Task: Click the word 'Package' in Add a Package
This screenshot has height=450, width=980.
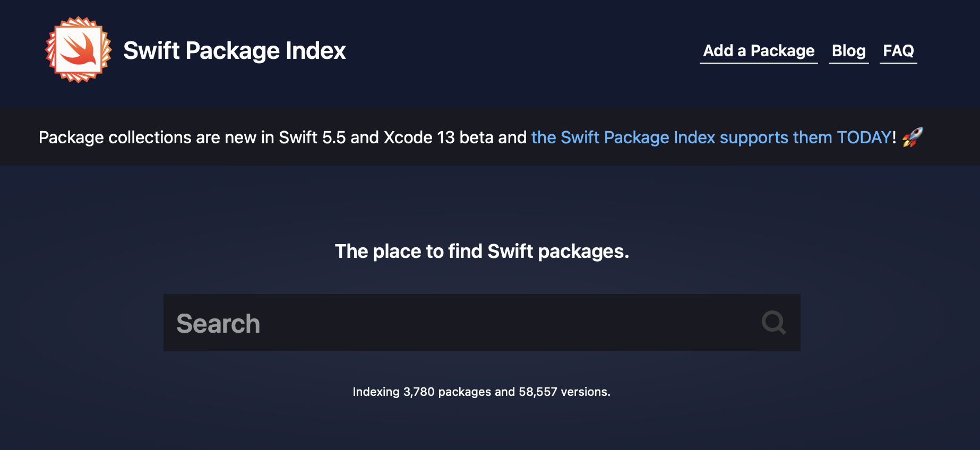Action: tap(783, 51)
